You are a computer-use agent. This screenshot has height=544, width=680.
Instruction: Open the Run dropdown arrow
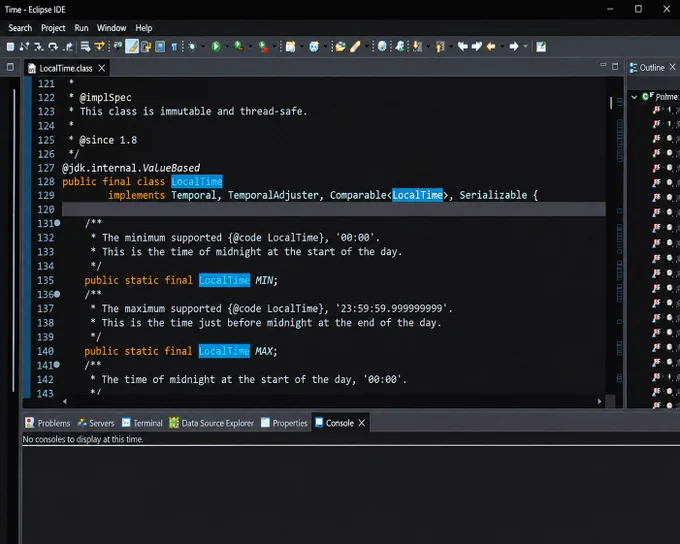227,47
